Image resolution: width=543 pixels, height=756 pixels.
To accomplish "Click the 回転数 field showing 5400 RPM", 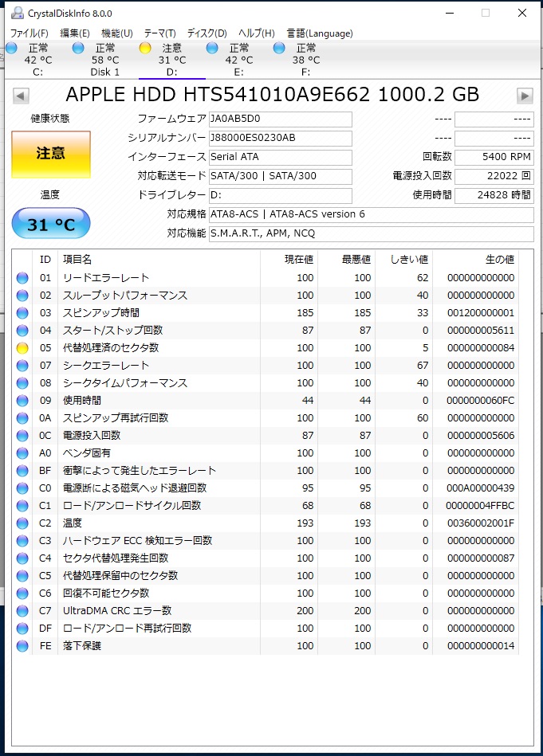I will coord(494,157).
